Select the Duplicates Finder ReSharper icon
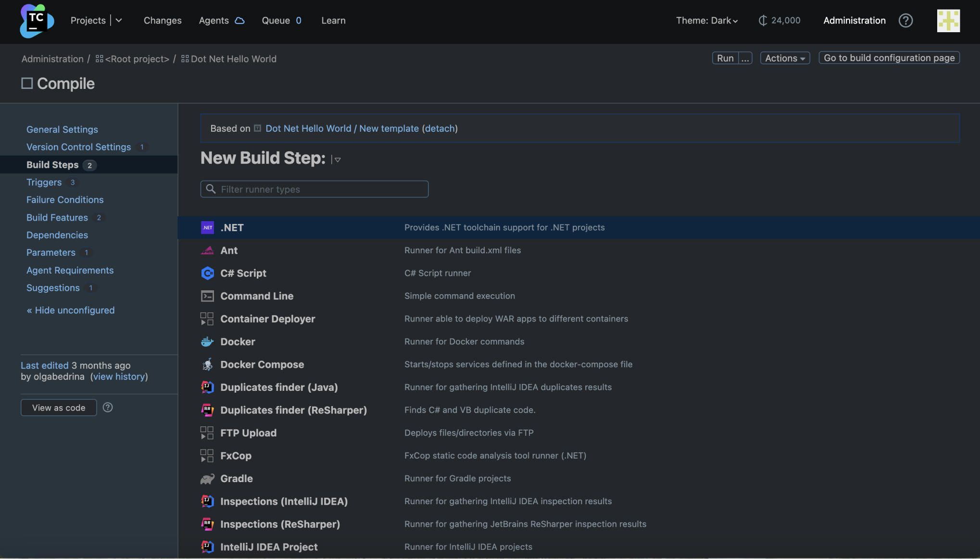Viewport: 980px width, 559px height. (x=207, y=410)
